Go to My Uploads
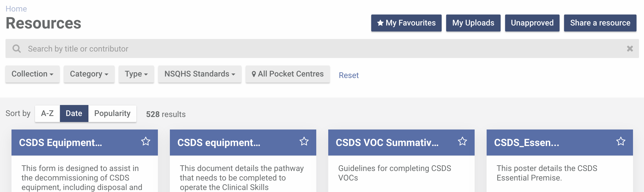Screen dimensions: 644x192 473,23
